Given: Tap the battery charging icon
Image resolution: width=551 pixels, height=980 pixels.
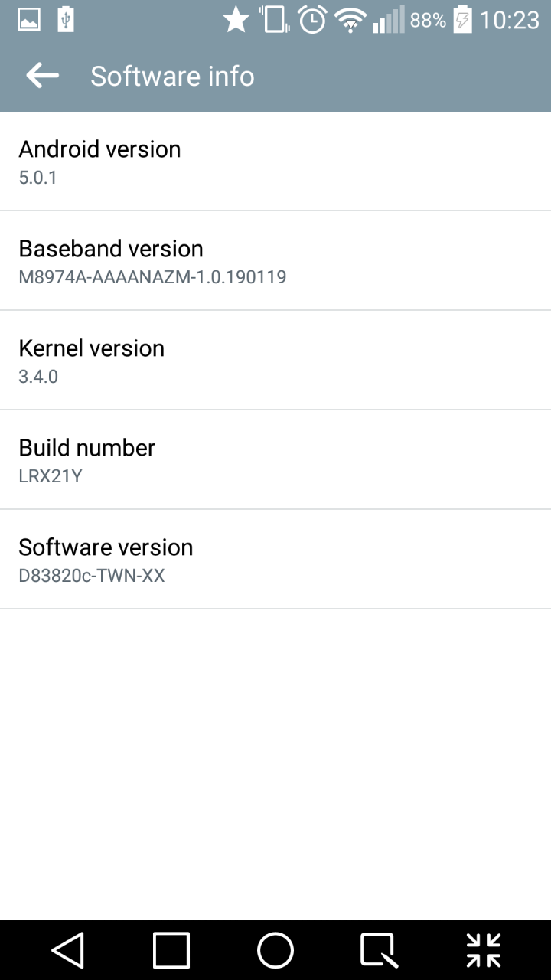Looking at the screenshot, I should click(462, 19).
